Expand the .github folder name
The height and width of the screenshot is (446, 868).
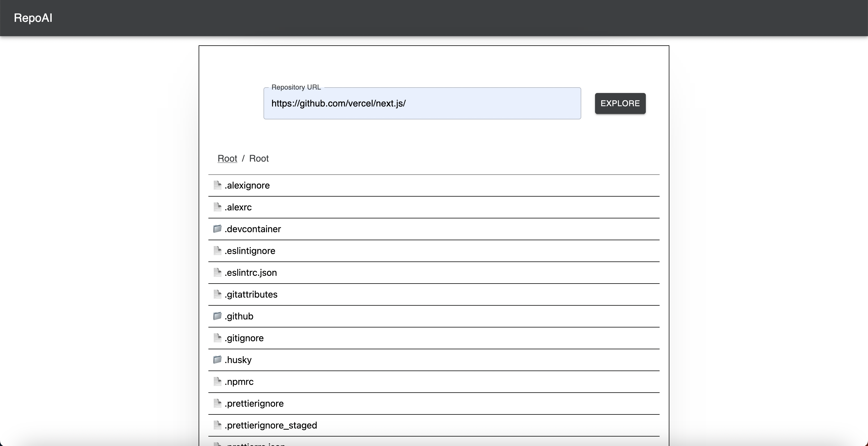tap(239, 316)
